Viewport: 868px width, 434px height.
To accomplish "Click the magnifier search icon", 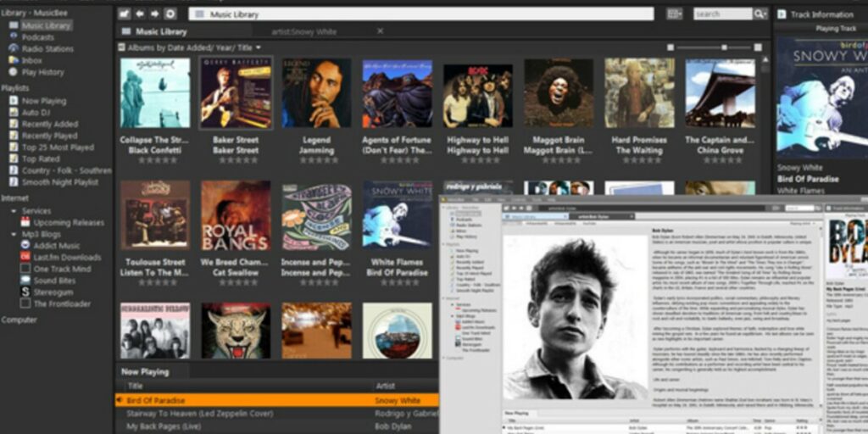I will (x=760, y=14).
